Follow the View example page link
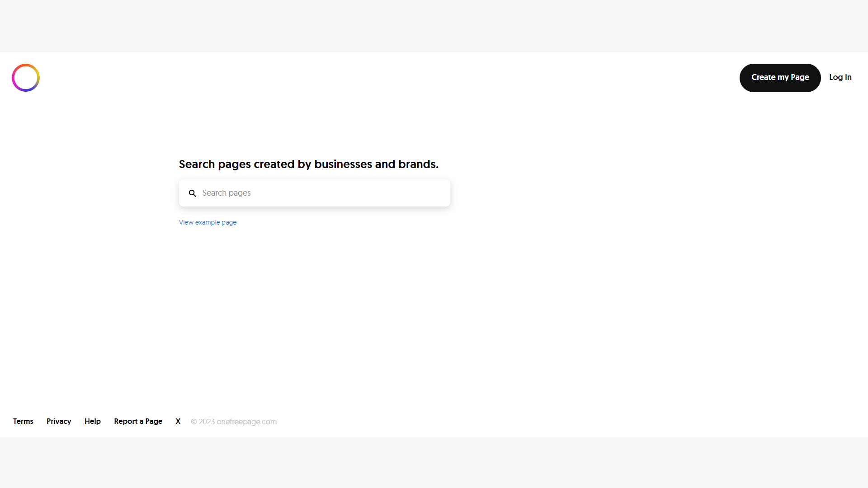This screenshot has width=868, height=488. 208,222
